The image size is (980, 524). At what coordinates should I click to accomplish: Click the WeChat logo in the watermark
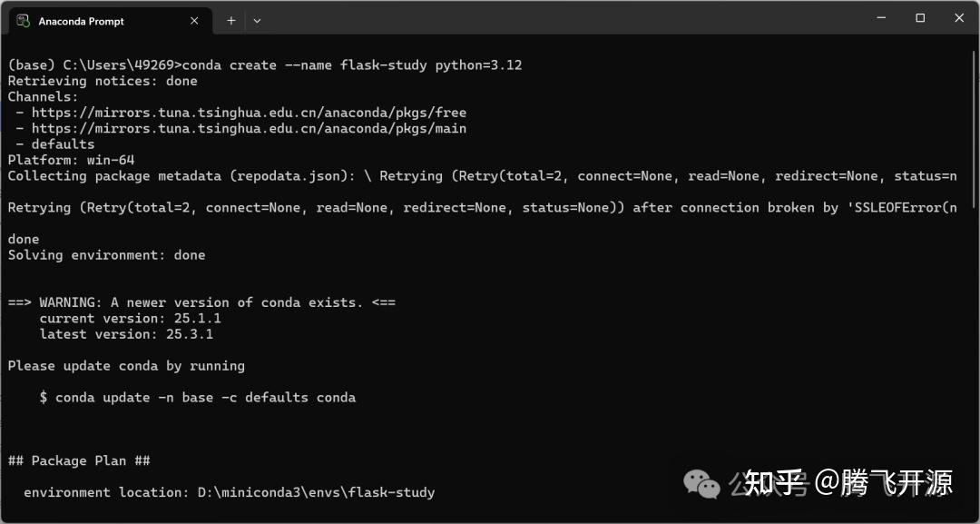[701, 483]
